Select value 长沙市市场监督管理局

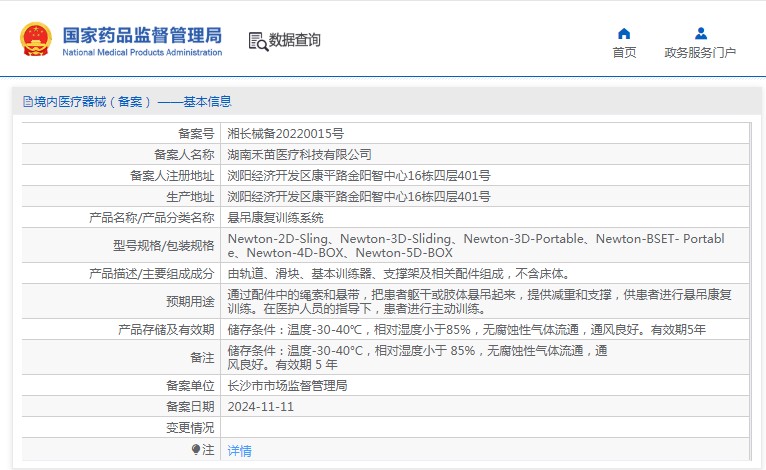(287, 385)
